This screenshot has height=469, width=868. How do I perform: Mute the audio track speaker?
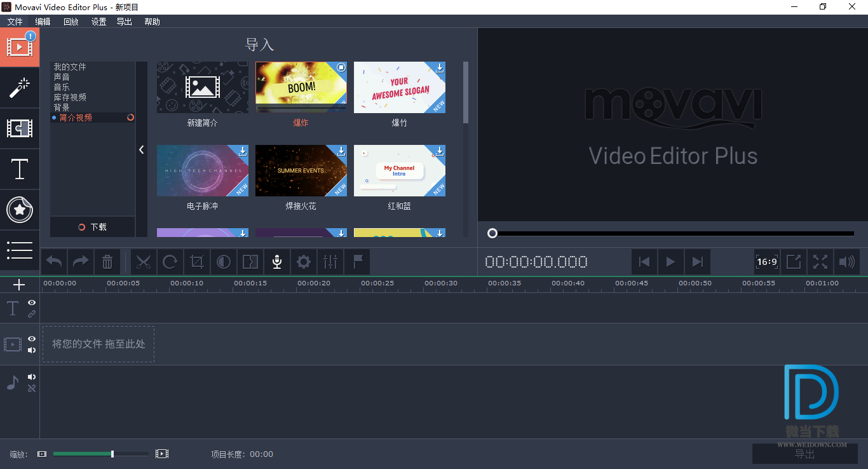pos(32,377)
